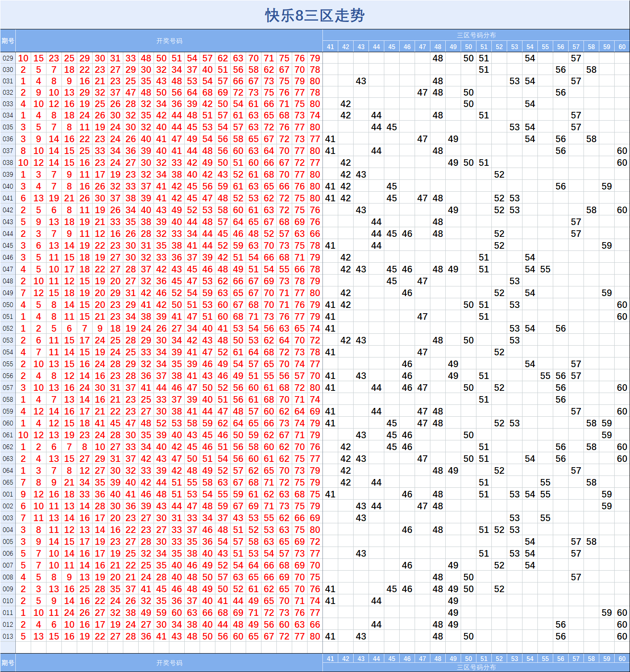Viewport: 630px width, 672px height.
Task: Click period label 033
Action: tap(8, 104)
